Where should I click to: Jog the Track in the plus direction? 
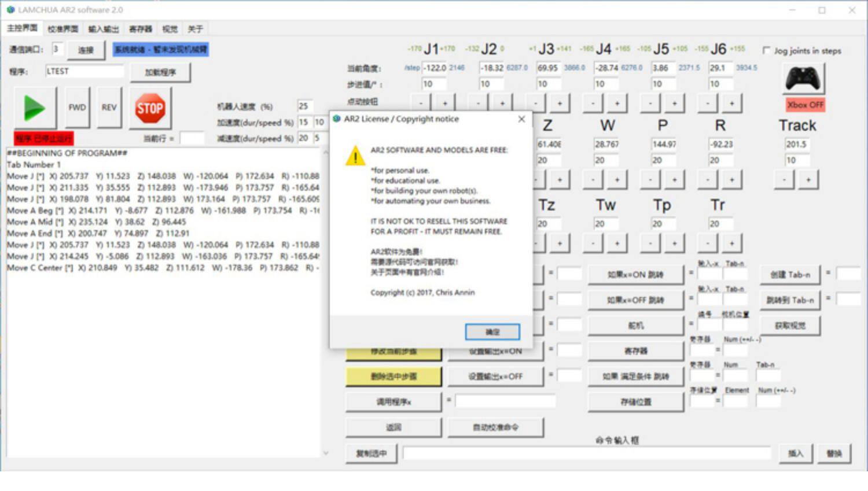tap(808, 180)
